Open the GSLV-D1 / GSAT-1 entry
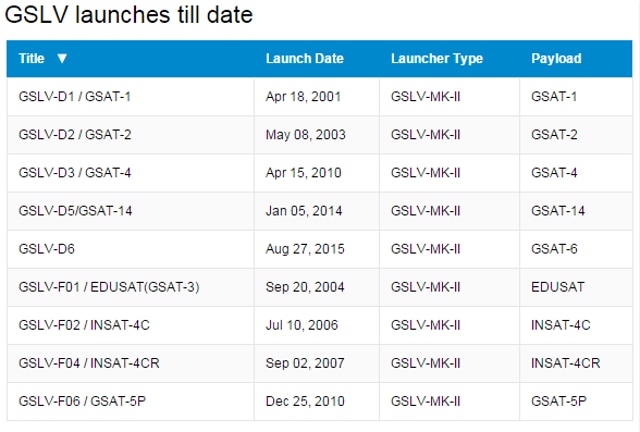The image size is (640, 432). tap(75, 97)
